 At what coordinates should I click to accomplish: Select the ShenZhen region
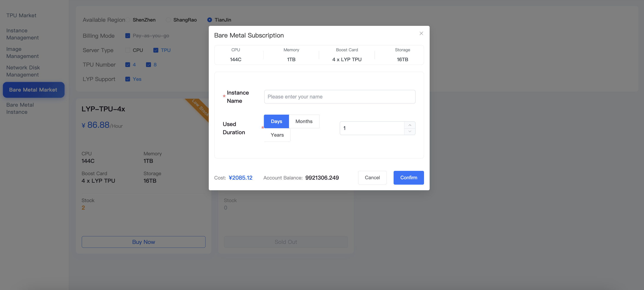[127, 20]
